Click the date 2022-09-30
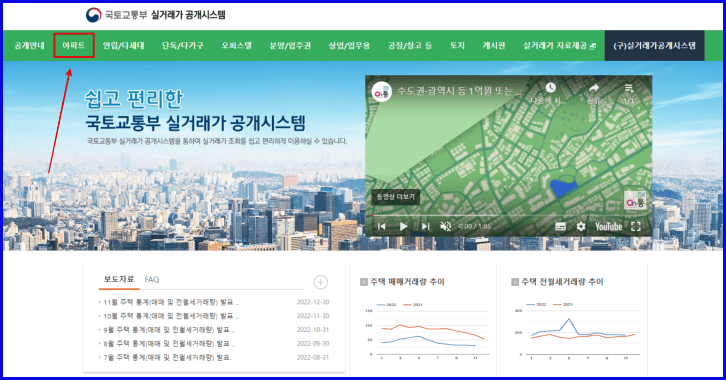 [313, 344]
